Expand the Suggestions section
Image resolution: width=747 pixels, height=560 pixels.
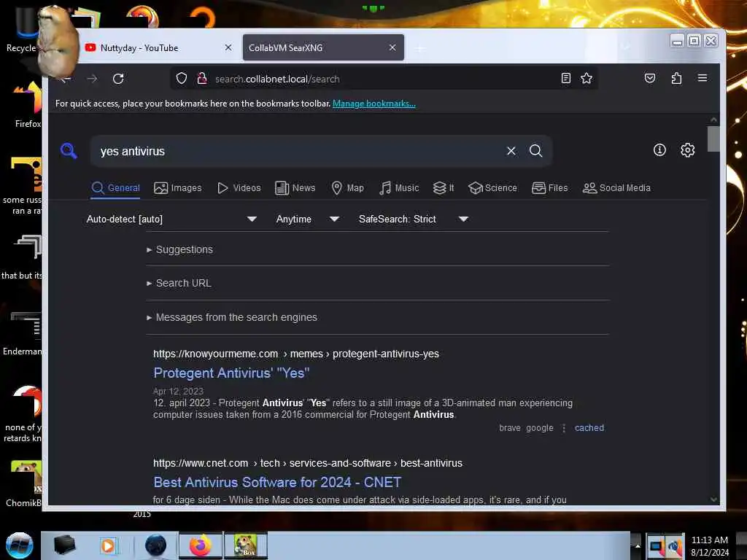click(x=180, y=249)
